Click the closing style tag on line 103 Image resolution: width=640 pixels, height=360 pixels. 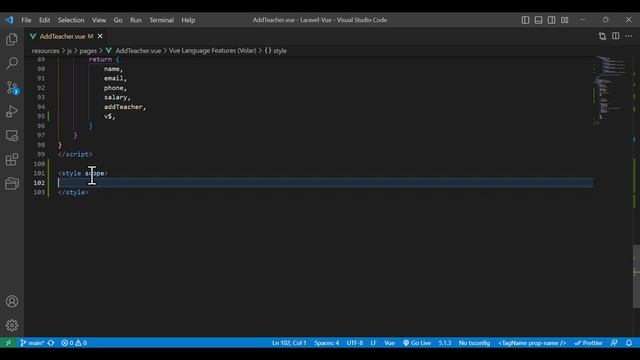click(73, 192)
